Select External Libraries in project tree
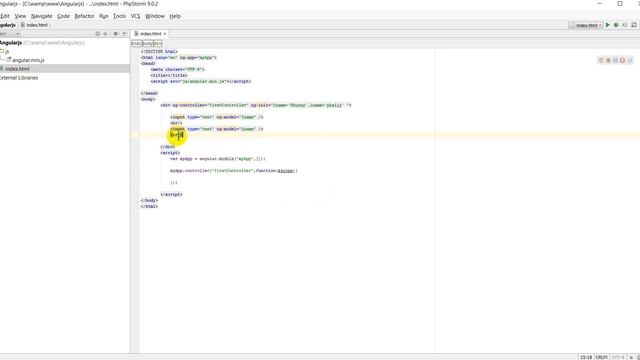Screen dimensions: 640x360 pos(19,78)
